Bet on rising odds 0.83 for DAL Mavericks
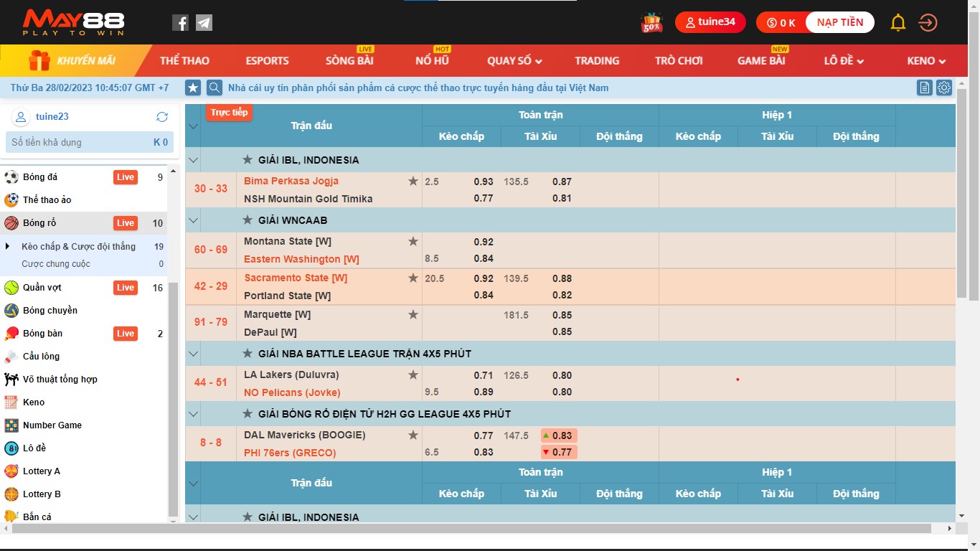 coord(560,435)
